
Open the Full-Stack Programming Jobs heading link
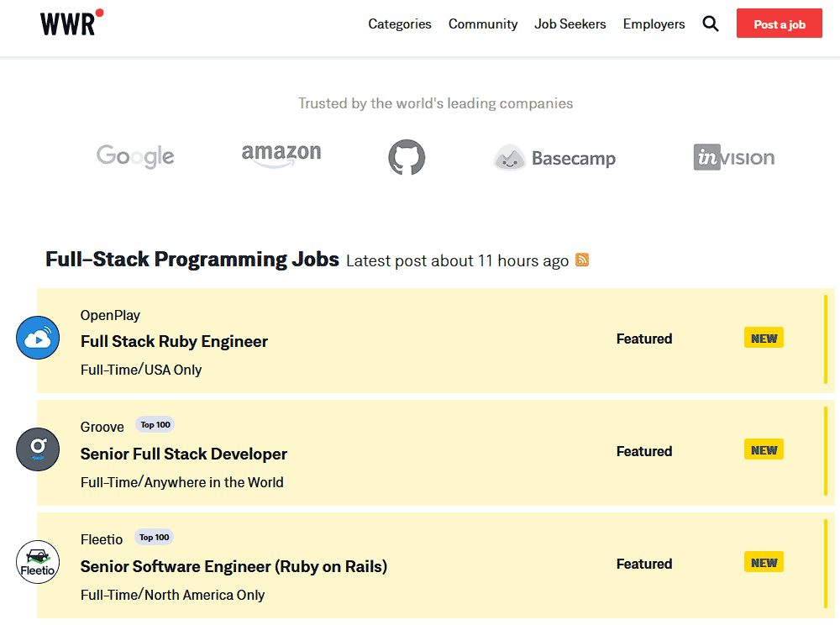(x=192, y=260)
